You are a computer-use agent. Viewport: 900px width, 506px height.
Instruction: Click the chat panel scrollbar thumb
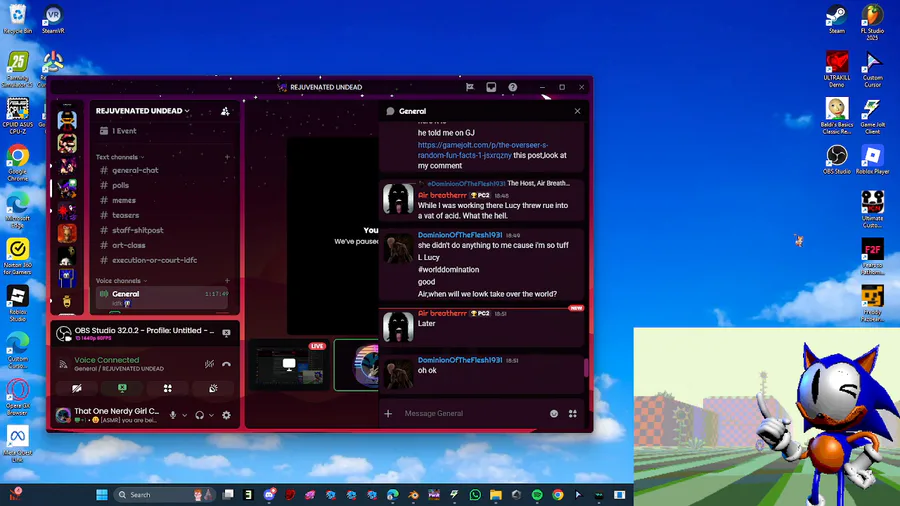pyautogui.click(x=585, y=367)
